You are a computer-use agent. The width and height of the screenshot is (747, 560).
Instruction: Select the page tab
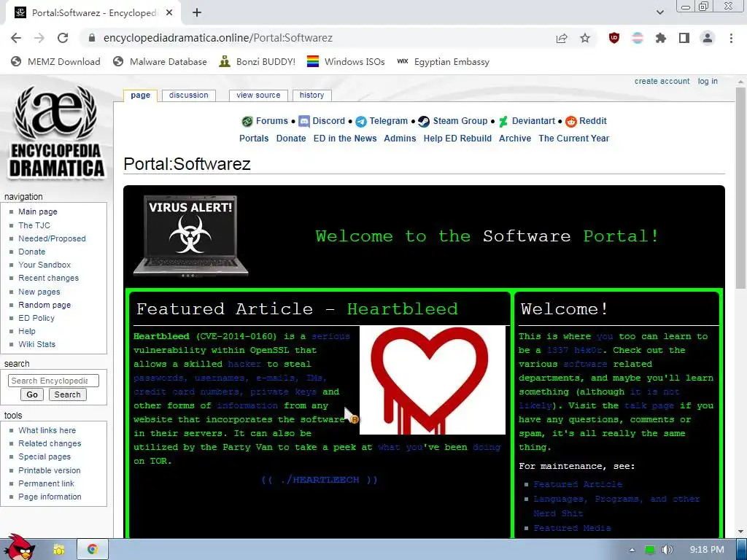click(140, 96)
